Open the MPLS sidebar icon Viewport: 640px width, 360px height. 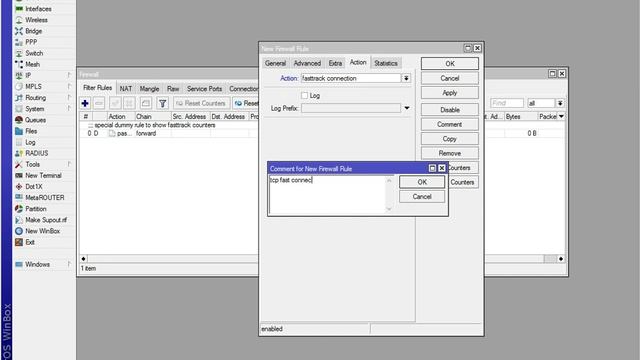click(19, 87)
